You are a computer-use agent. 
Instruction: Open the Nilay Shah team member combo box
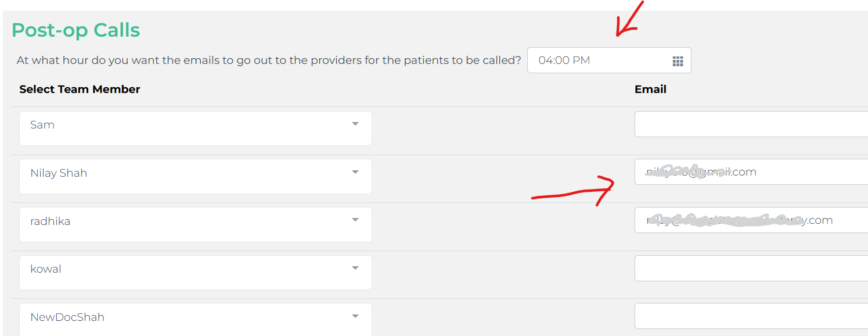pos(196,177)
